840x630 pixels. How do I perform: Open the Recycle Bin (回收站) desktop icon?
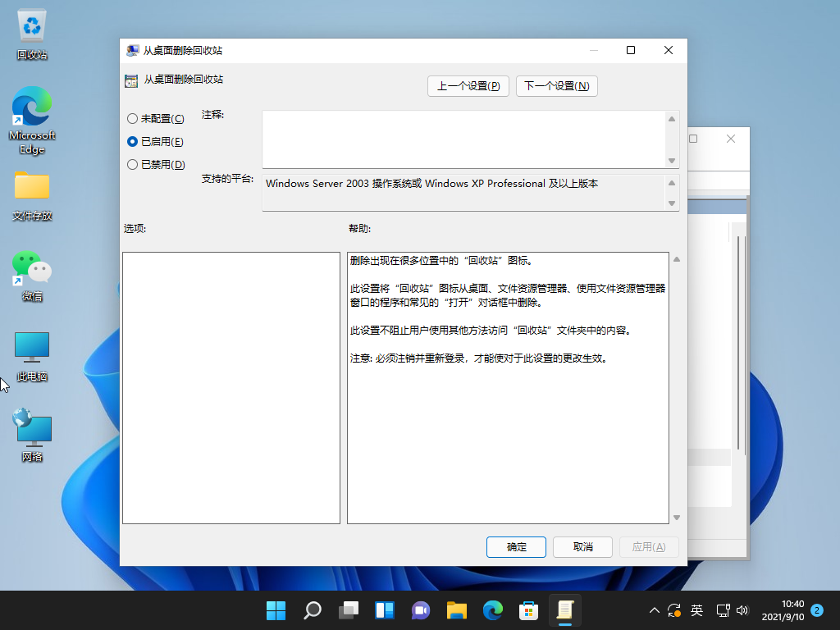(x=31, y=30)
